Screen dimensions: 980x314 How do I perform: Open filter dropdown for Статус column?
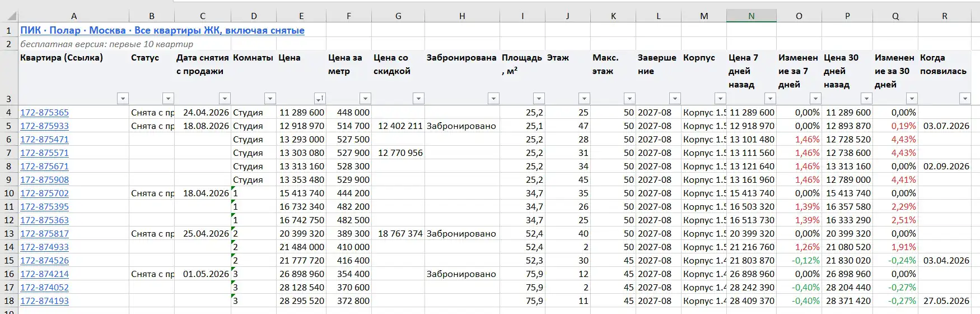(x=168, y=99)
